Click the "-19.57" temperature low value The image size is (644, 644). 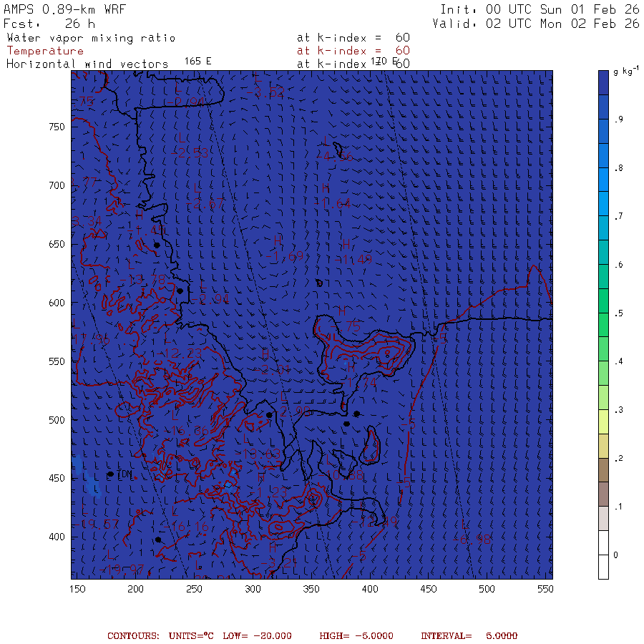point(96,525)
